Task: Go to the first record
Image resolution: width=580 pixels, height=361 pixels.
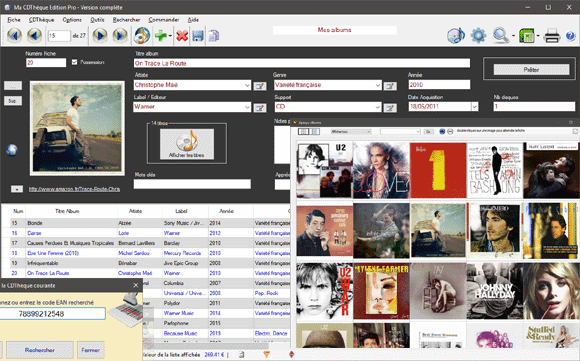Action: [x=14, y=36]
